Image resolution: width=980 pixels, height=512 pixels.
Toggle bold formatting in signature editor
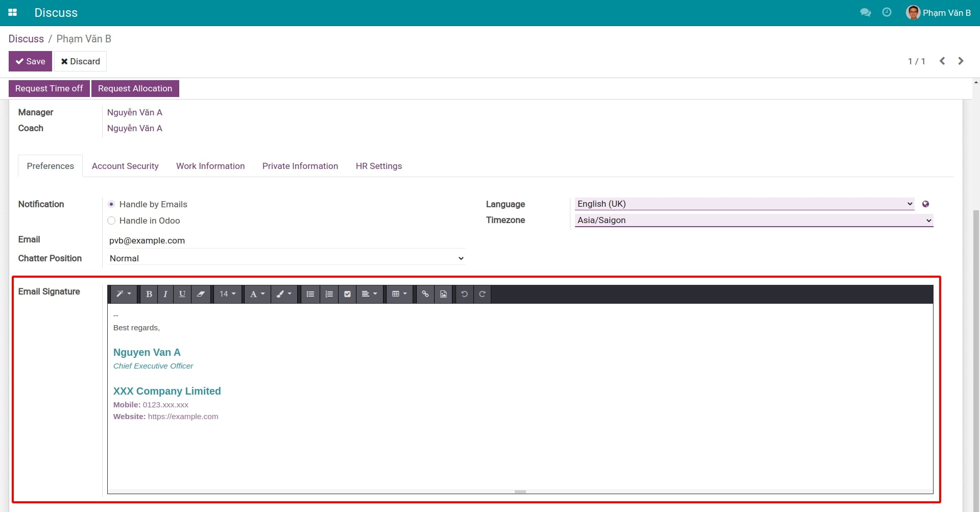(x=149, y=294)
